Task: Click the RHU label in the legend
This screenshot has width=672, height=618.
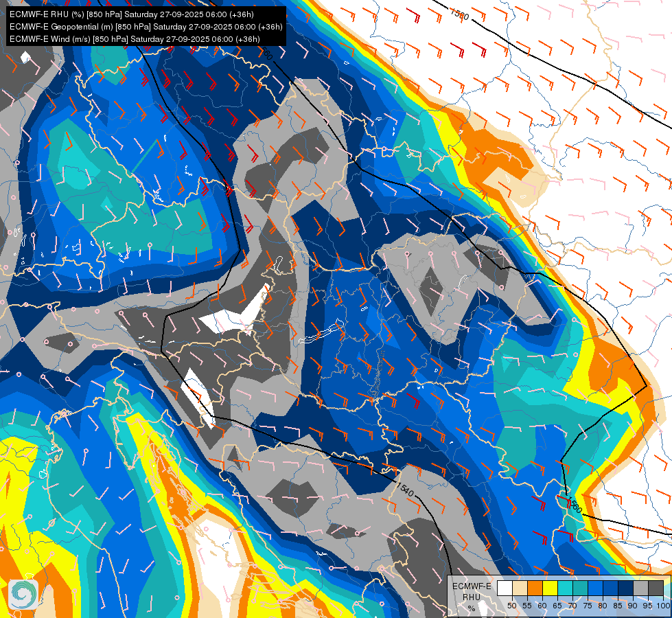Action: (x=472, y=597)
